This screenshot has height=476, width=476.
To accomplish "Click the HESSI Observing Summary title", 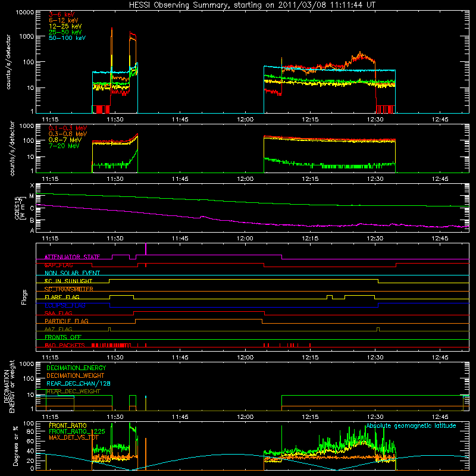I will (x=252, y=5).
